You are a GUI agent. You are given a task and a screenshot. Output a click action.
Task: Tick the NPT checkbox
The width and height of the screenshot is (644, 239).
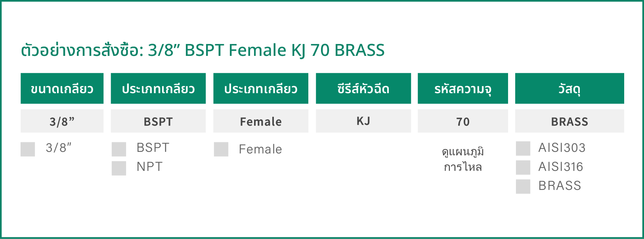click(x=119, y=168)
